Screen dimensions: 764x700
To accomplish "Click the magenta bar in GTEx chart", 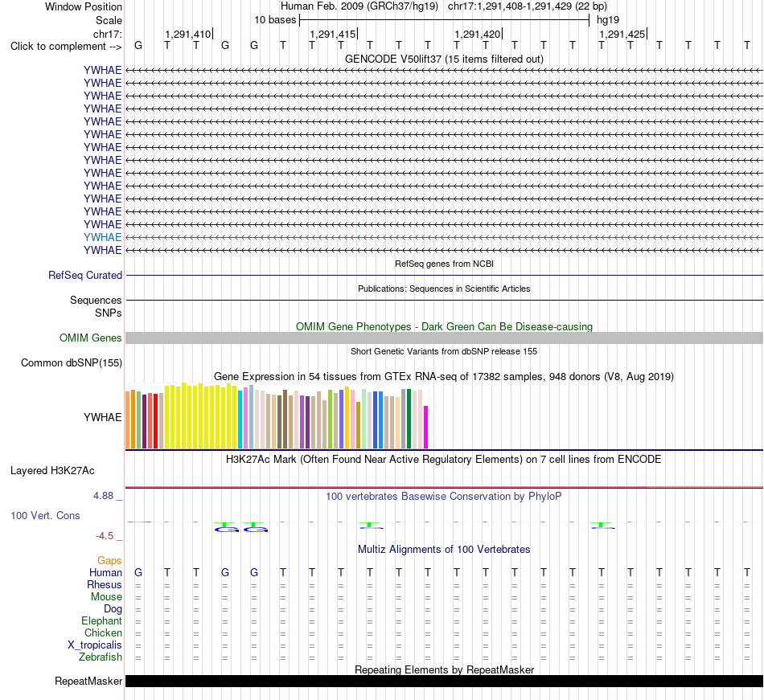I will pos(426,427).
